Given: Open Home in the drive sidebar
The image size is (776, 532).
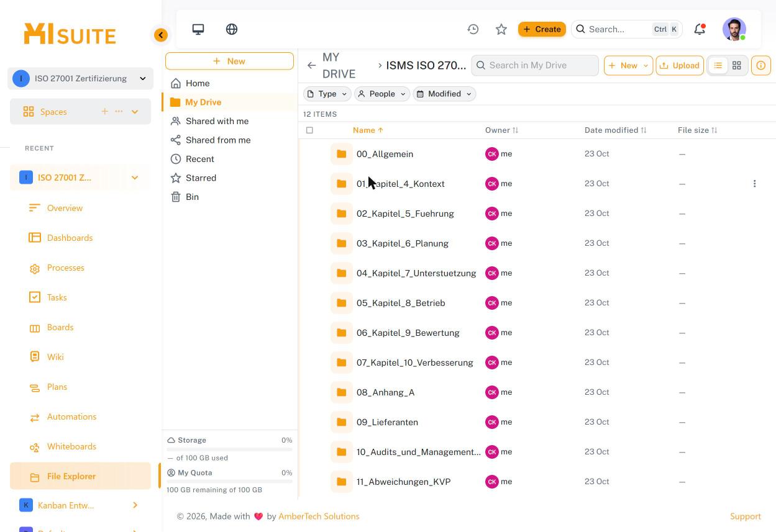Looking at the screenshot, I should tap(198, 83).
